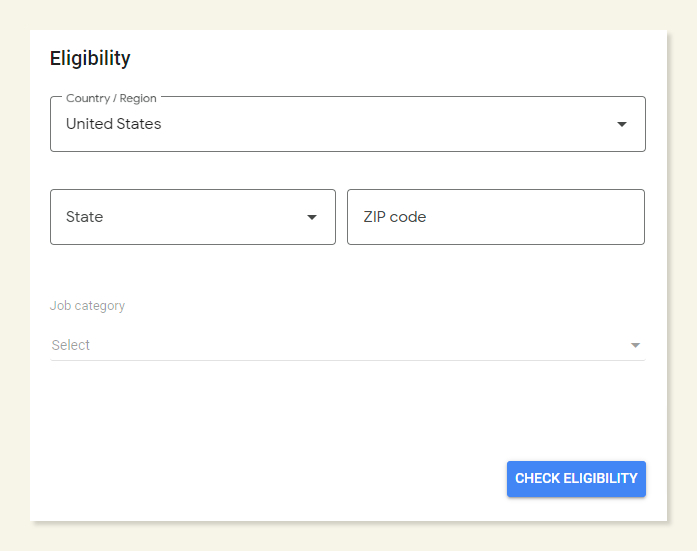Image resolution: width=697 pixels, height=551 pixels.
Task: Click the 'Eligibility' heading
Action: pos(90,58)
